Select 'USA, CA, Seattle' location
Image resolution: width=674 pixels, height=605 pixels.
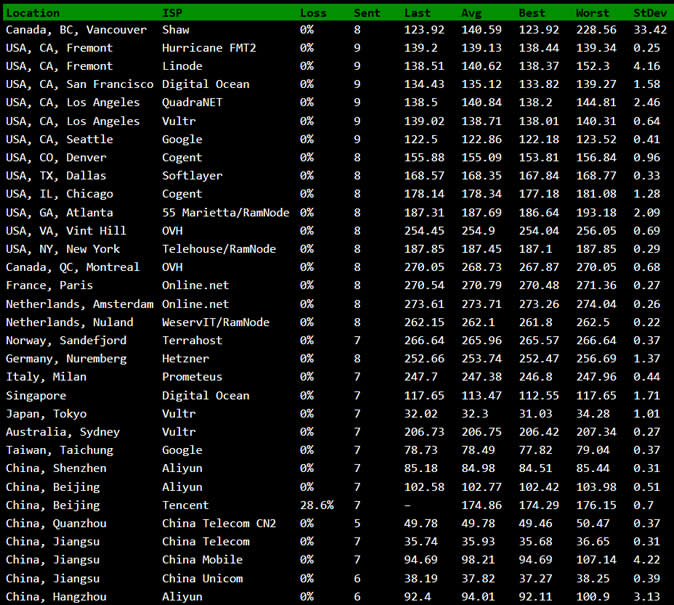(x=59, y=139)
